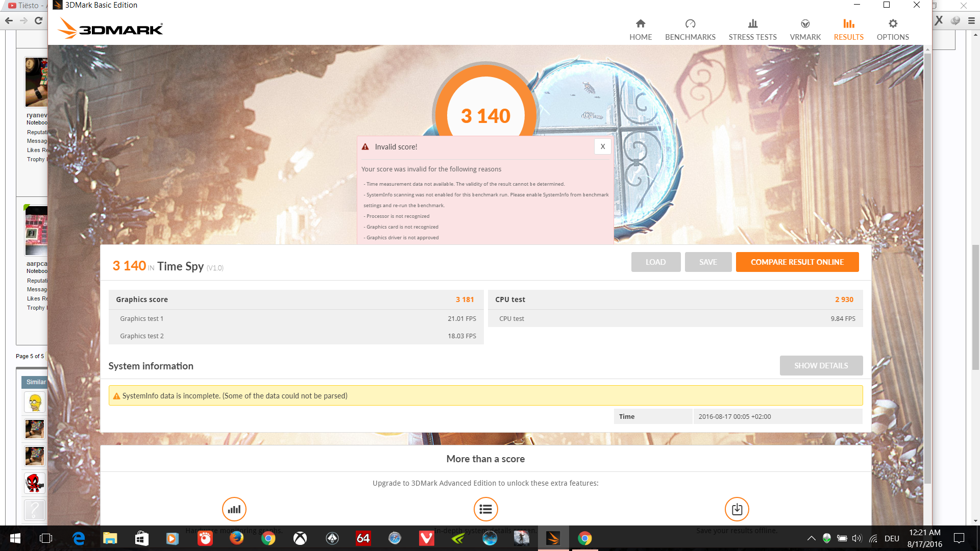Open the Vivaldi browser taskbar icon
Viewport: 980px width, 551px height.
(426, 538)
